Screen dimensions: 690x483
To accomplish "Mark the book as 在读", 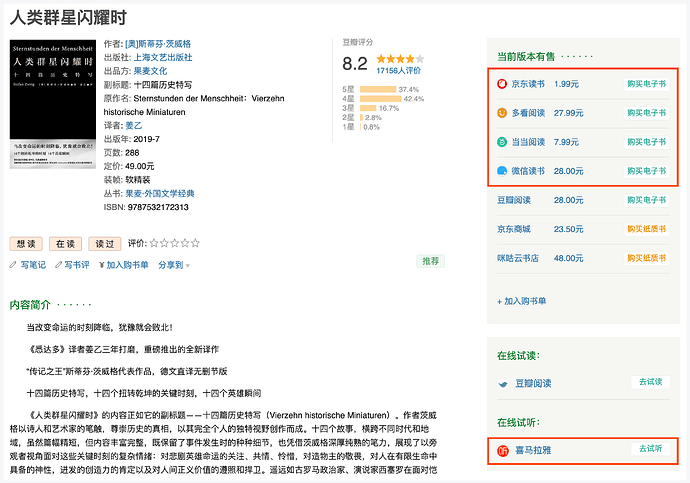I will (65, 244).
